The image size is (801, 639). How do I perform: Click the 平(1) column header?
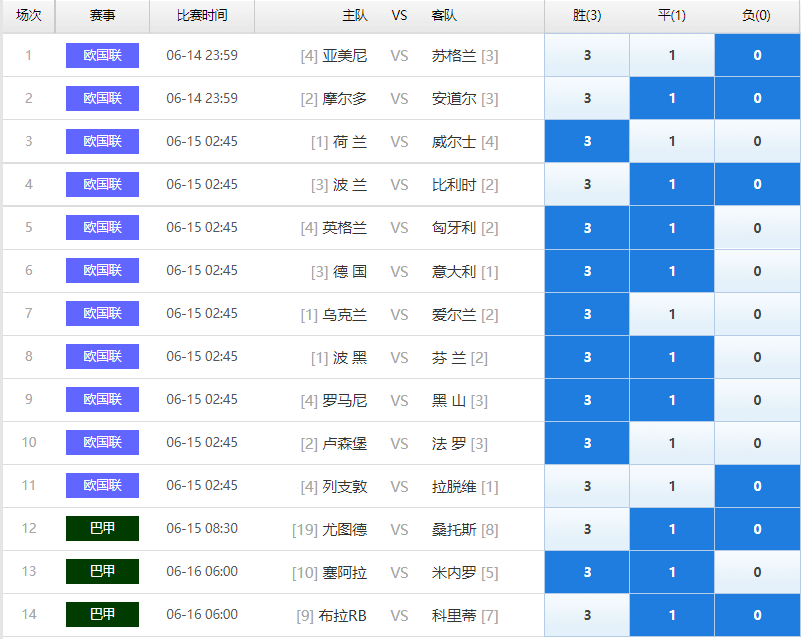click(x=672, y=15)
